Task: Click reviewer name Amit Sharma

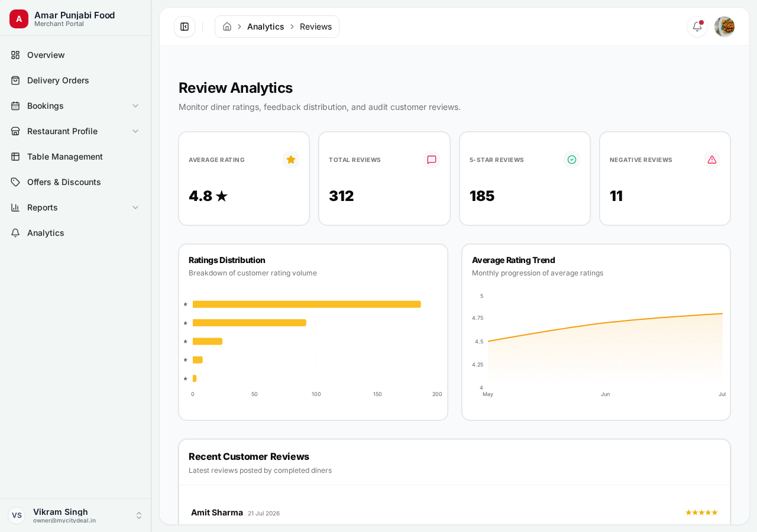Action: click(x=217, y=512)
